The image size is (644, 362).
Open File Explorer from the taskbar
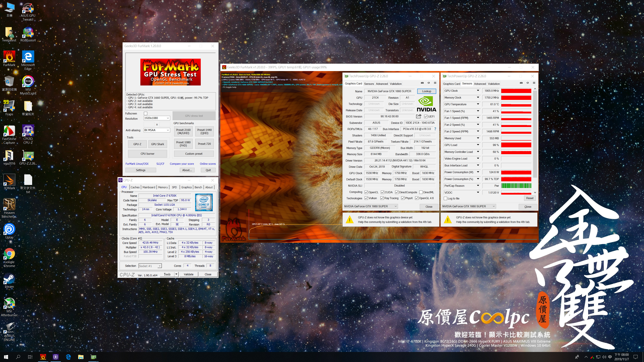80,357
